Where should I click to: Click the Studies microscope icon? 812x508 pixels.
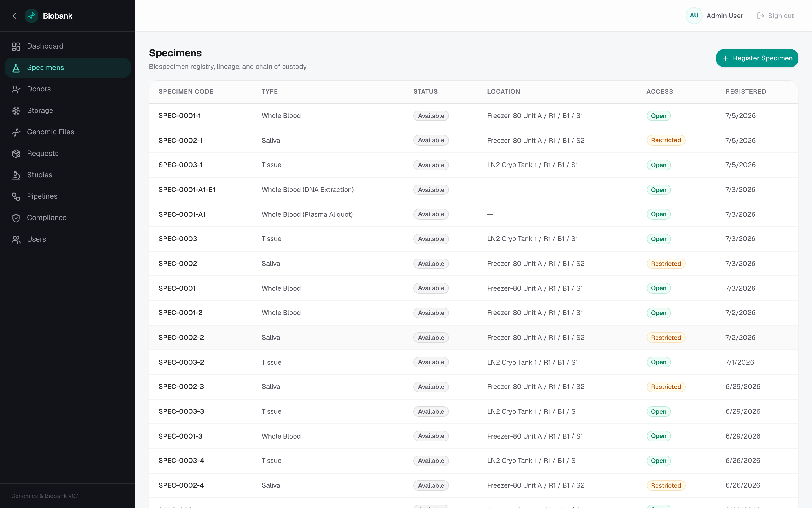(x=16, y=175)
